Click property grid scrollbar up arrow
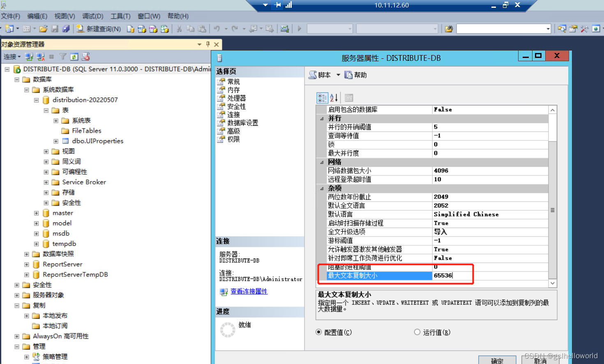The width and height of the screenshot is (604, 364). [x=553, y=110]
